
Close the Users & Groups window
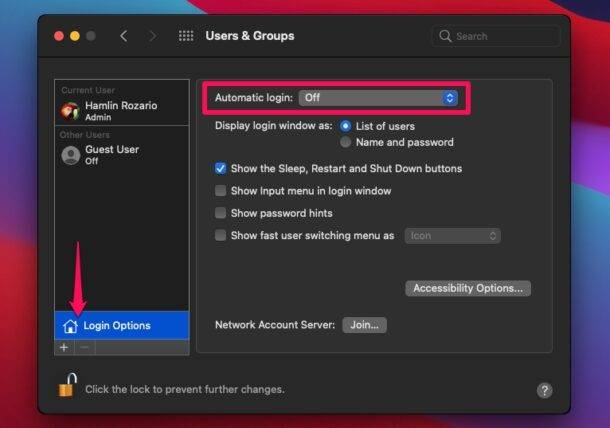point(59,36)
